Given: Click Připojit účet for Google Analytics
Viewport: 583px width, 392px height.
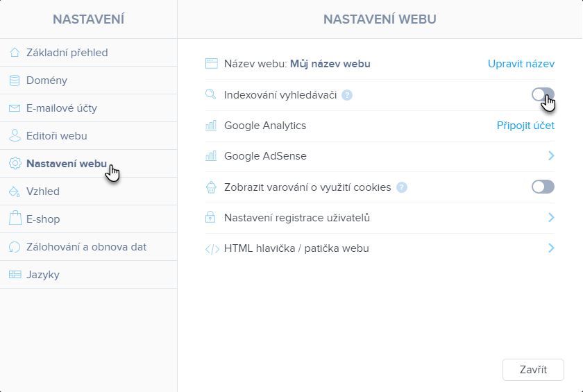Looking at the screenshot, I should click(525, 126).
